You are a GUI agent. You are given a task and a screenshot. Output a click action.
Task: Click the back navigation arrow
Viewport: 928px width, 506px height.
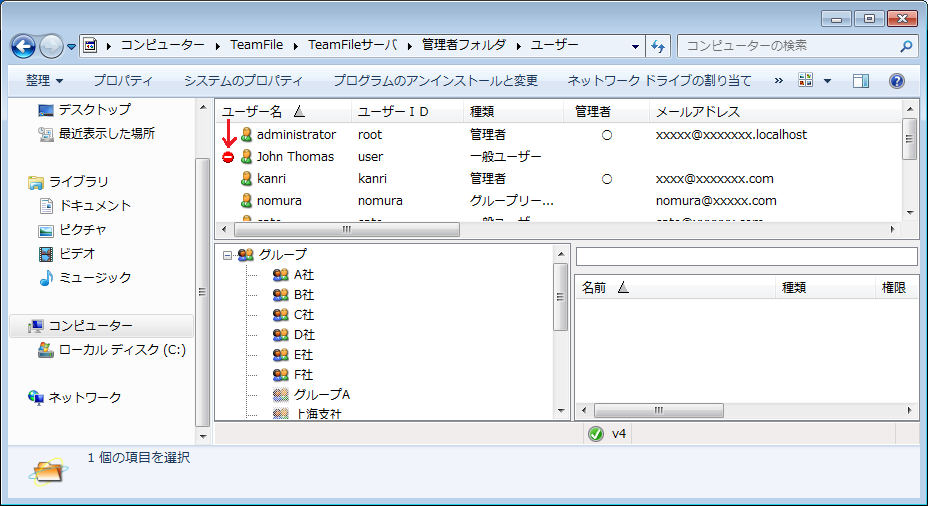click(24, 46)
